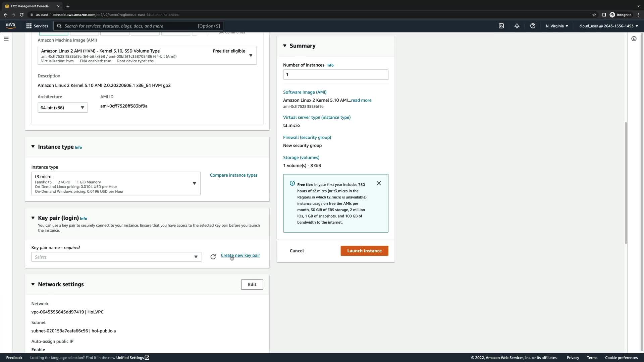
Task: Open the N. Virginia region menu
Action: [x=557, y=26]
